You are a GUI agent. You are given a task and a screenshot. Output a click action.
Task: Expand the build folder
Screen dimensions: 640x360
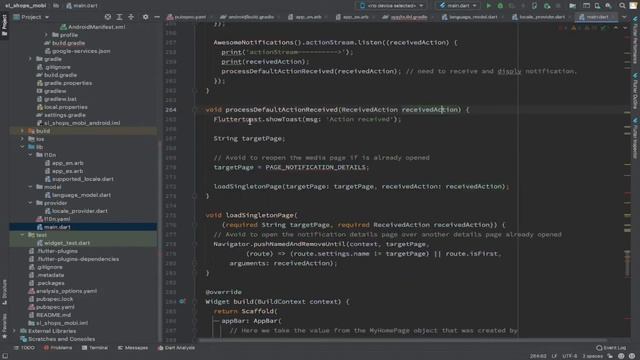(22, 131)
